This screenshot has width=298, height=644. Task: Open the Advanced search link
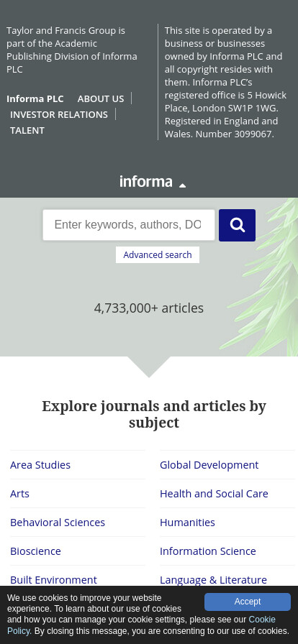click(158, 254)
